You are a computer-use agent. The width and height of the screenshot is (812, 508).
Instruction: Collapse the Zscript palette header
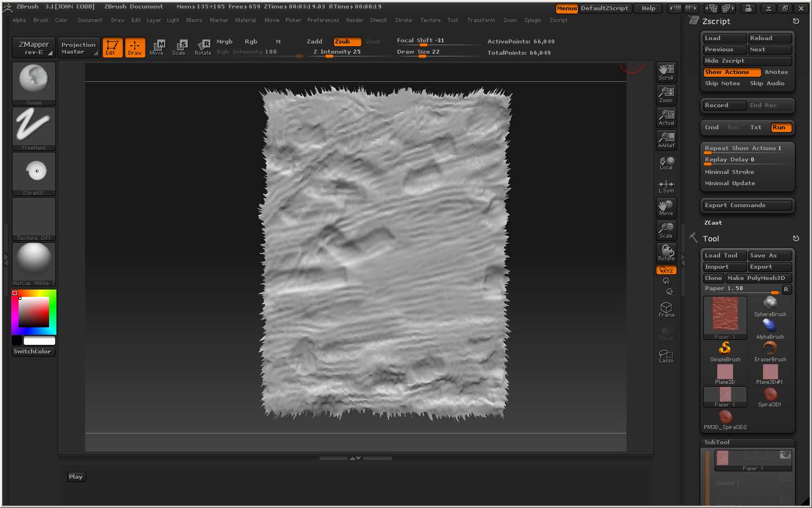(x=716, y=21)
